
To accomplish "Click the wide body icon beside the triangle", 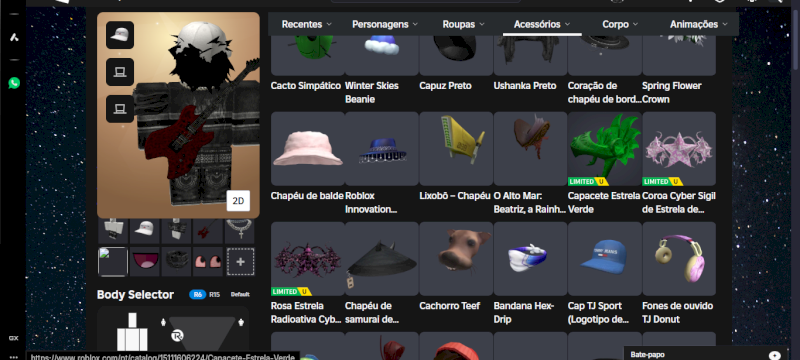I will 241,322.
